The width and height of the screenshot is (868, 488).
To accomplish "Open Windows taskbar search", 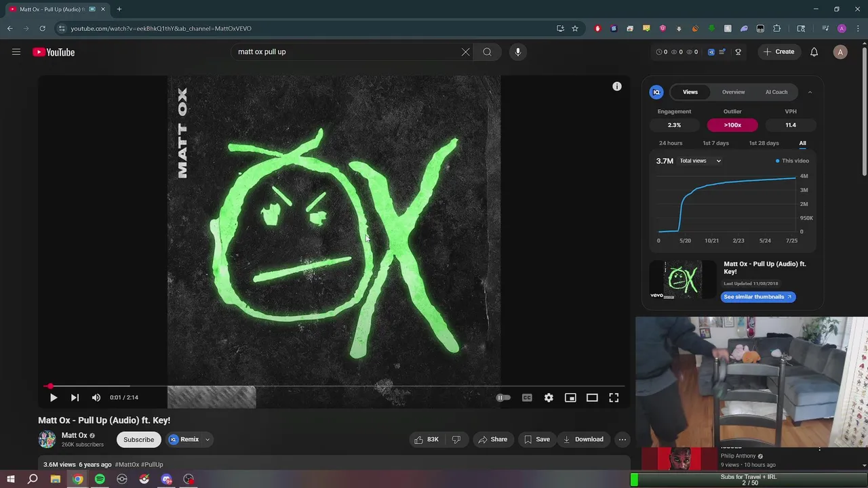I will coord(33,480).
